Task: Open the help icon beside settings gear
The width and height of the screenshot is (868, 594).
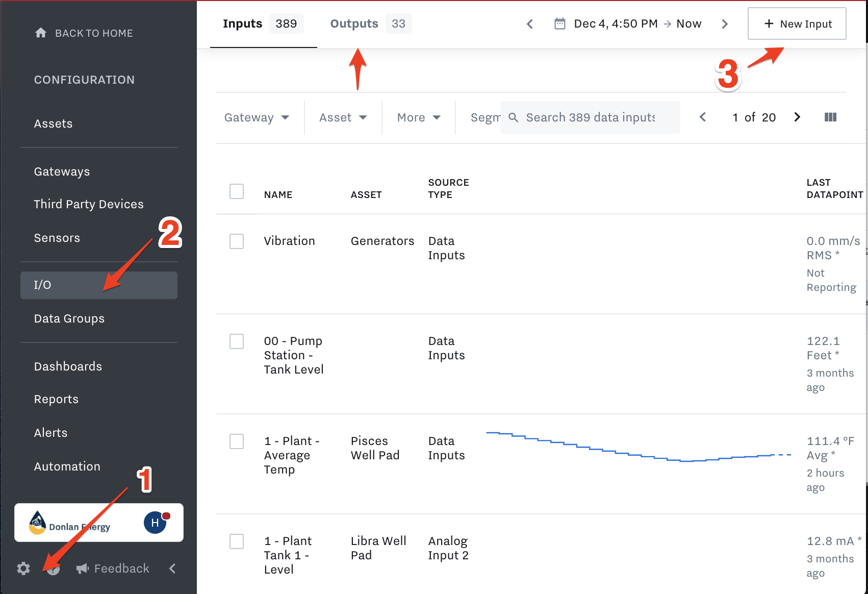Action: coord(53,568)
